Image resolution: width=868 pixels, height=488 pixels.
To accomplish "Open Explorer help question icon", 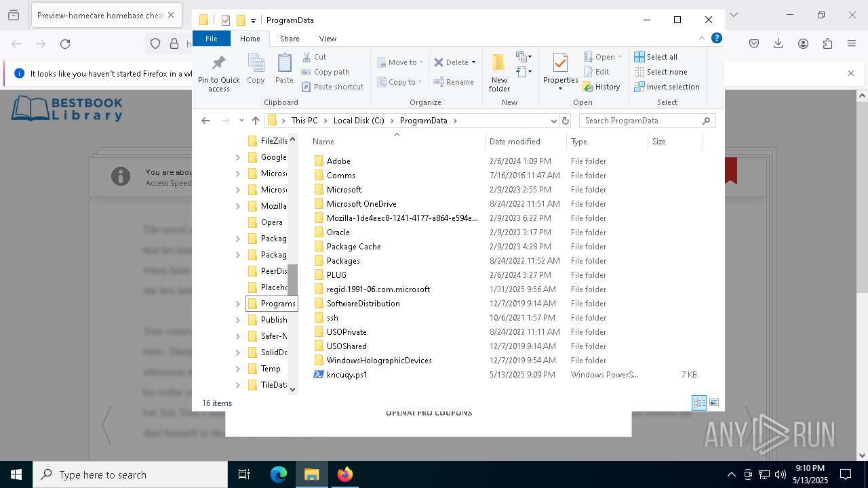I will pyautogui.click(x=716, y=39).
